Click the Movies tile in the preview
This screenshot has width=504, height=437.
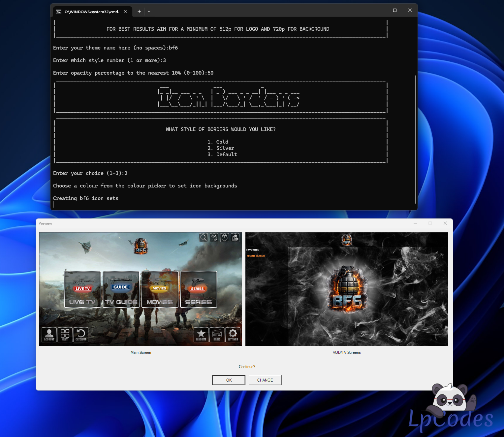(160, 289)
